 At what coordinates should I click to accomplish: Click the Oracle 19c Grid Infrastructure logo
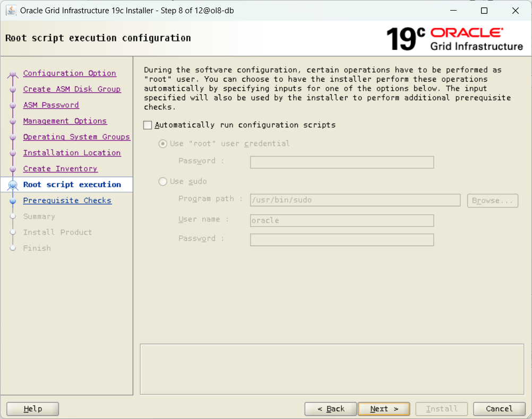pos(454,39)
